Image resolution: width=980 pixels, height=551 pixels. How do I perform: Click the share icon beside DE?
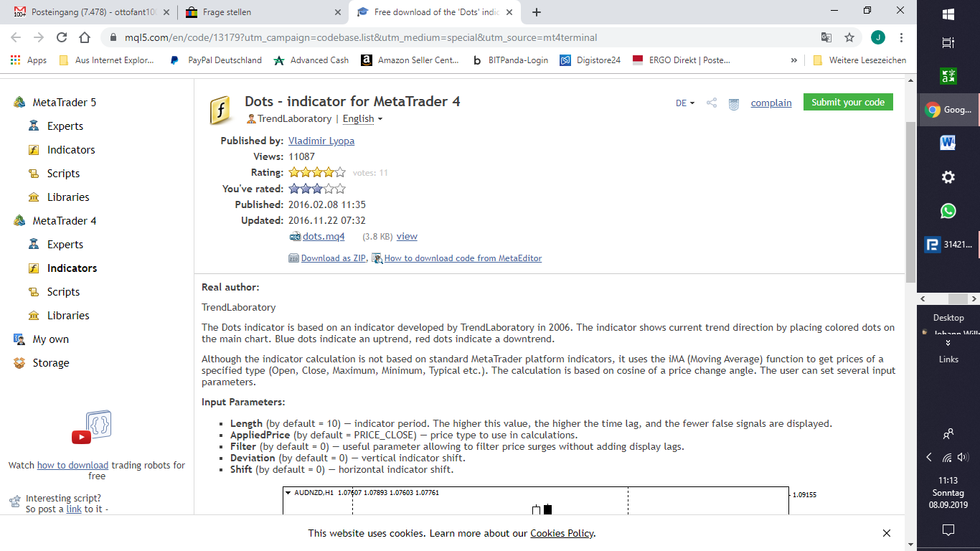point(712,103)
